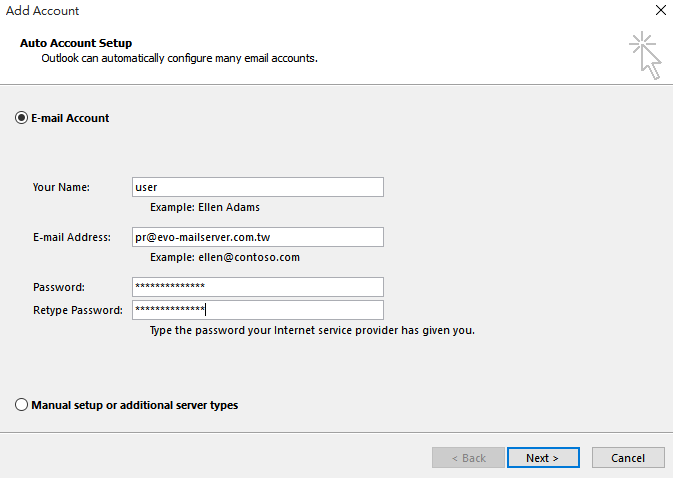673x478 pixels.
Task: Click the Example: Ellen Adams hint text
Action: [205, 207]
